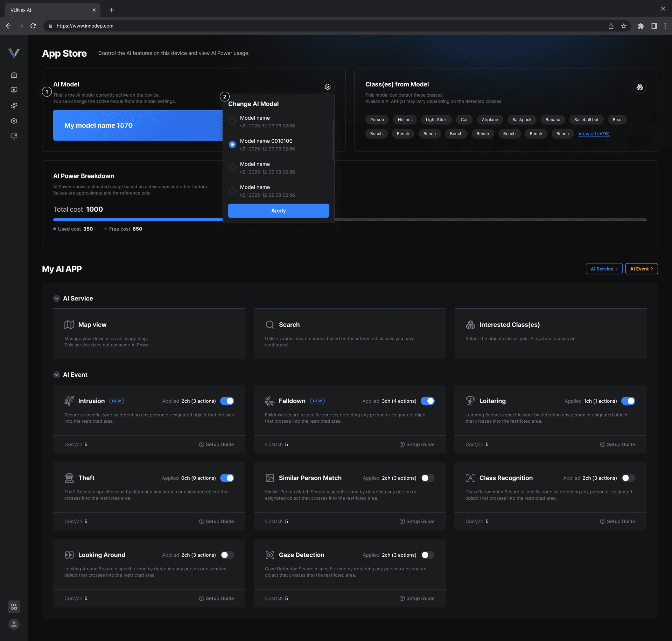Click the device monitor sidebar icon
Viewport: 672px width, 641px height.
click(14, 136)
